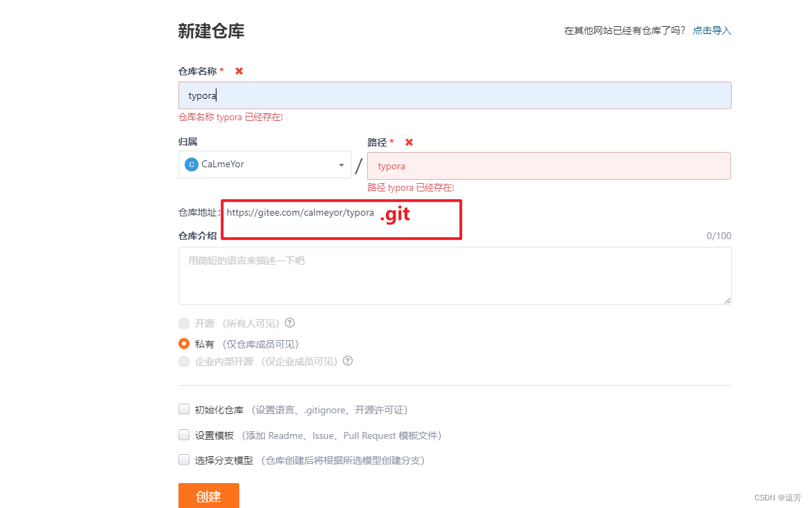Click the help icon next to 开源 option
This screenshot has width=812, height=508.
(x=289, y=323)
